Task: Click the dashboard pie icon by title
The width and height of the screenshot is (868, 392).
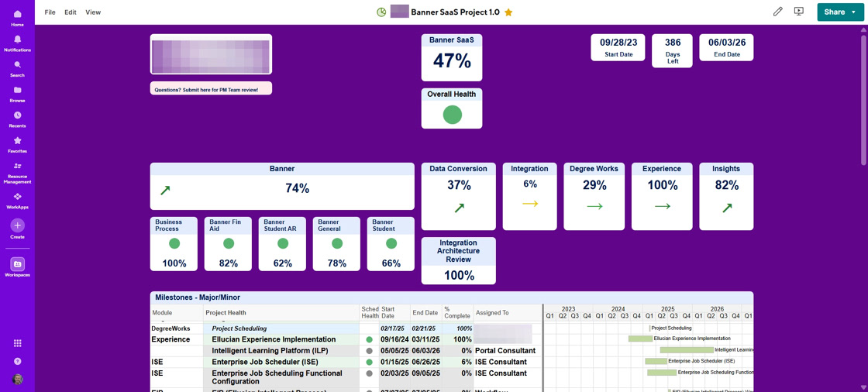Action: 381,12
